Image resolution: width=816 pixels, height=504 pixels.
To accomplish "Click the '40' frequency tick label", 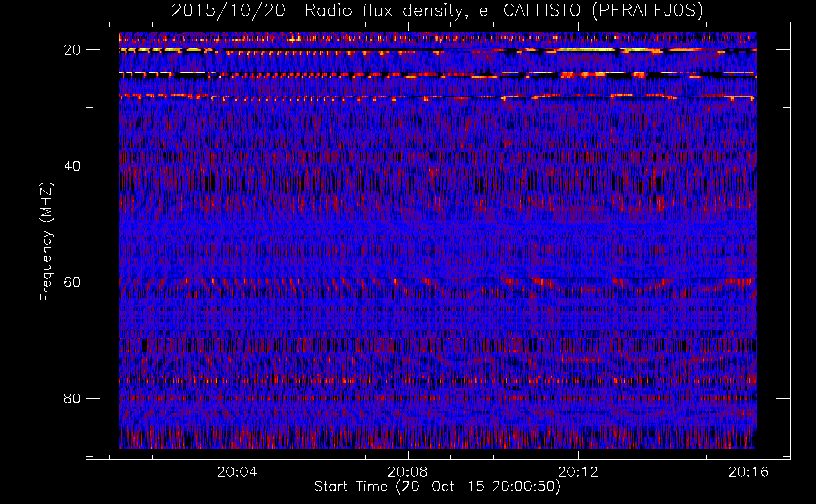I will click(x=73, y=166).
